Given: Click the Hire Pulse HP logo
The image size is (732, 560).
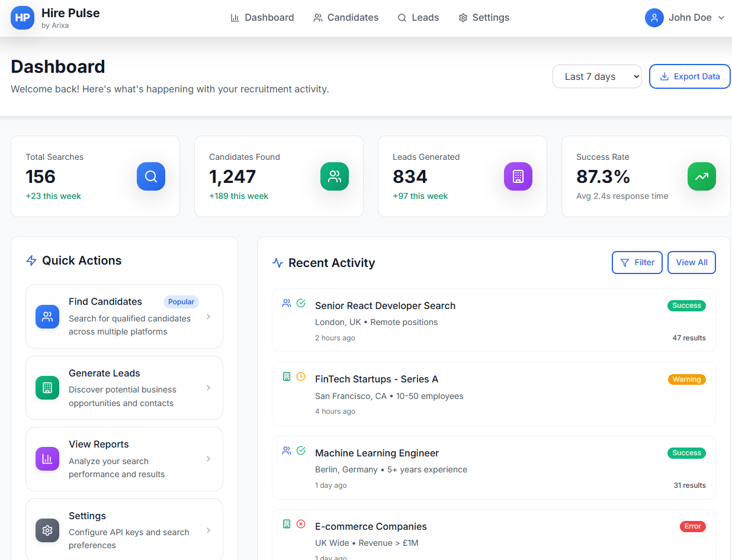Looking at the screenshot, I should point(22,17).
